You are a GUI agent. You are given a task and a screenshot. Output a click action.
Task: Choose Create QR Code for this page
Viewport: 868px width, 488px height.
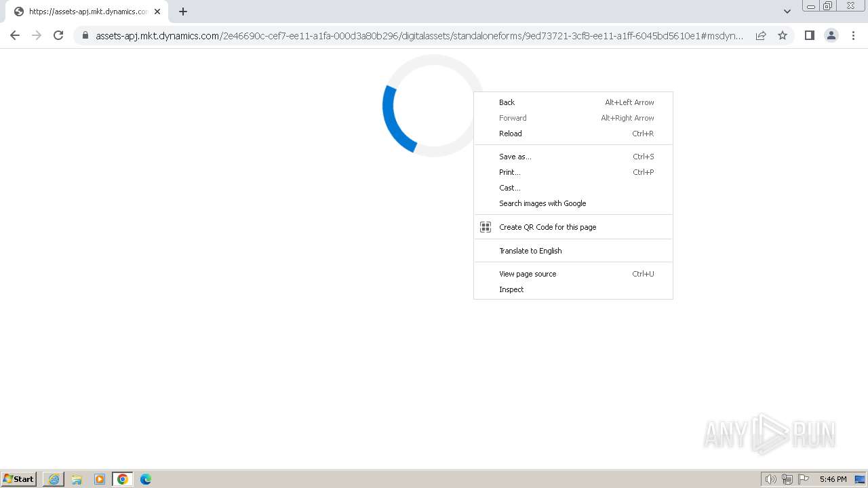(x=573, y=227)
